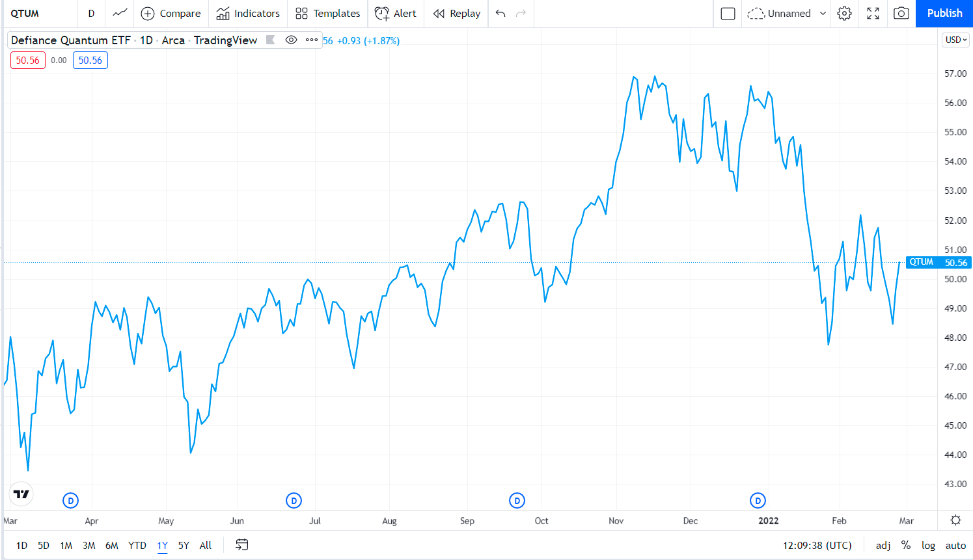Toggle log scale mode
The width and height of the screenshot is (973, 560).
click(929, 545)
